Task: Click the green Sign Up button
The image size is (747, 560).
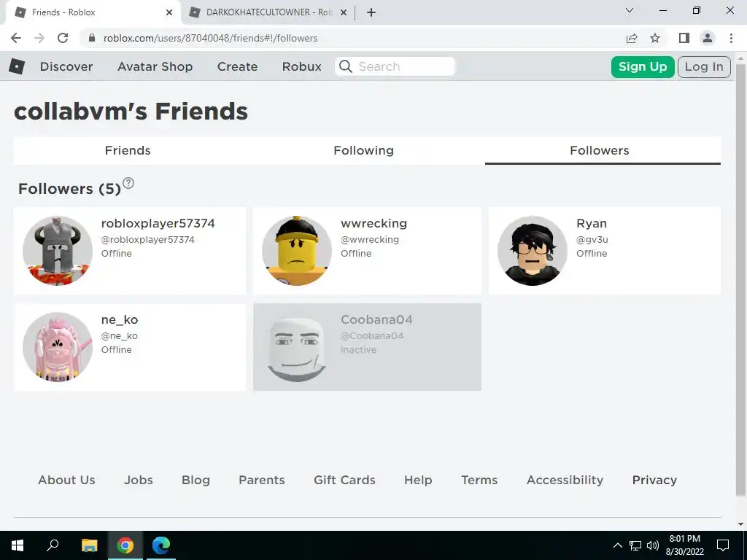Action: (643, 66)
